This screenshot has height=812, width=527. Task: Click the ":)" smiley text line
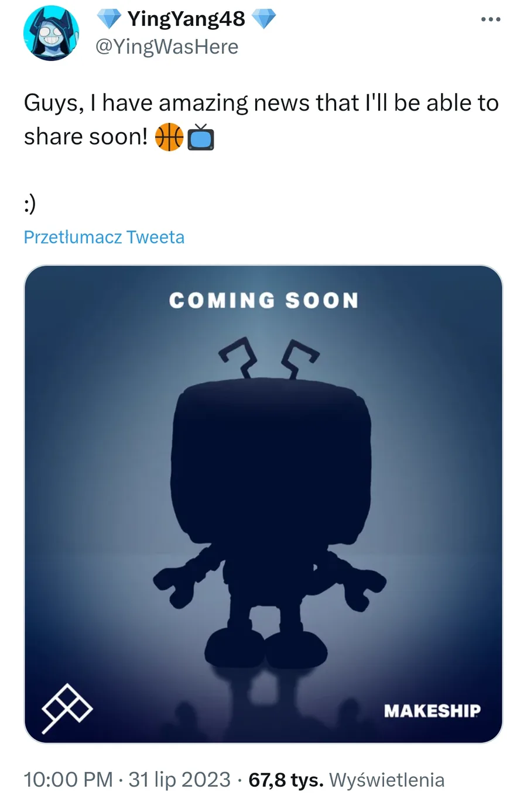click(x=30, y=204)
